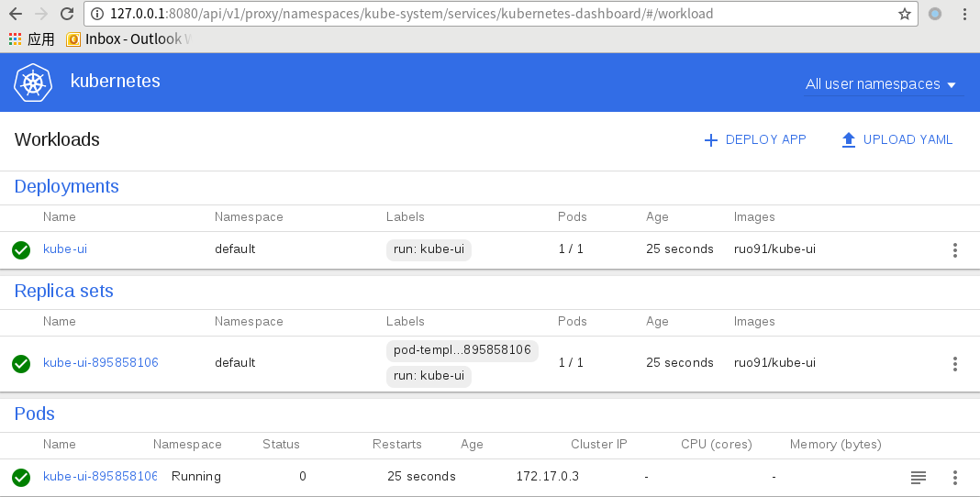Screen dimensions: 980x497
Task: Open the kube-ui deployment link
Action: click(64, 249)
